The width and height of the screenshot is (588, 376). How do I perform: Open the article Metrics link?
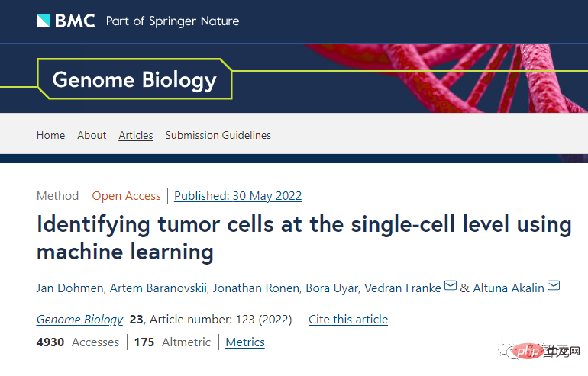(245, 342)
